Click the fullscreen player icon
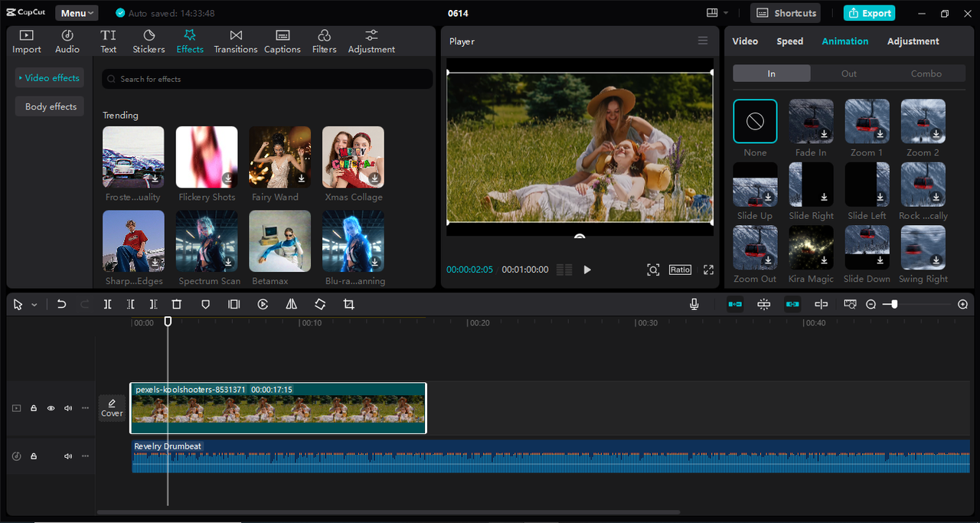This screenshot has height=523, width=980. [x=708, y=270]
